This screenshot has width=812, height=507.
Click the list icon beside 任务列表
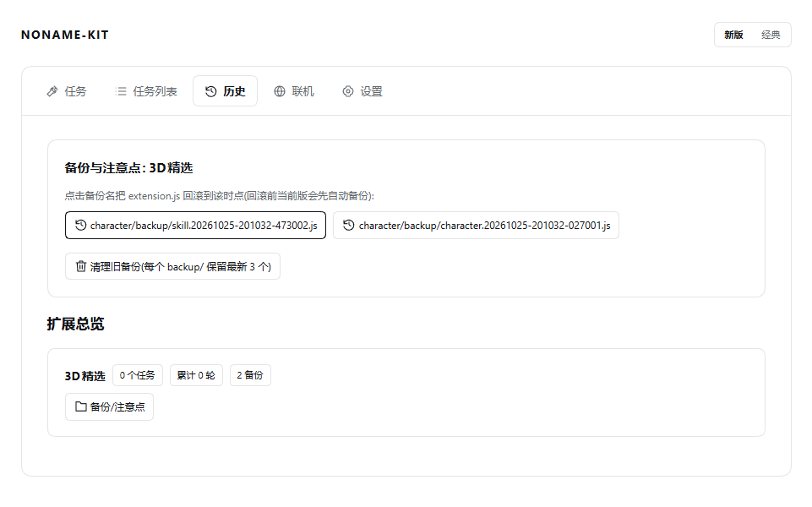click(121, 91)
